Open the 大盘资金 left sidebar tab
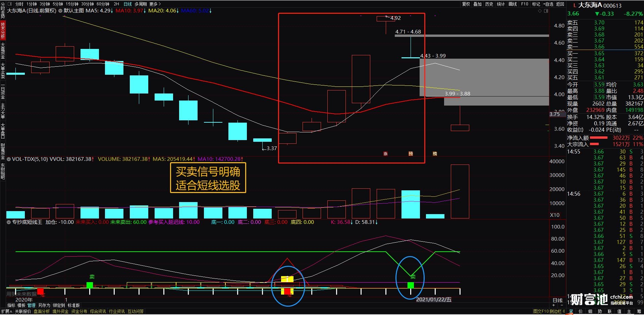 (3, 51)
